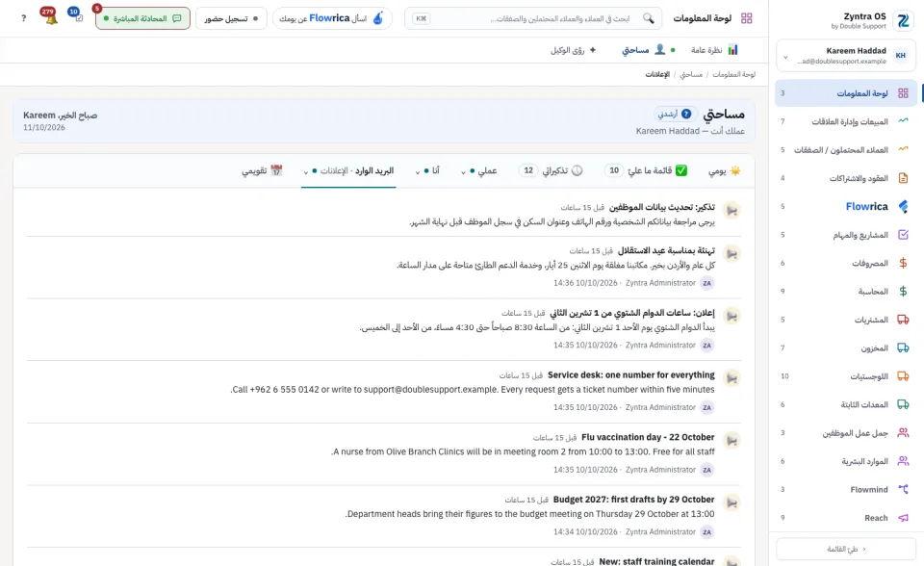Click megaphone icon of Budget 2027 announcement

pos(731,502)
